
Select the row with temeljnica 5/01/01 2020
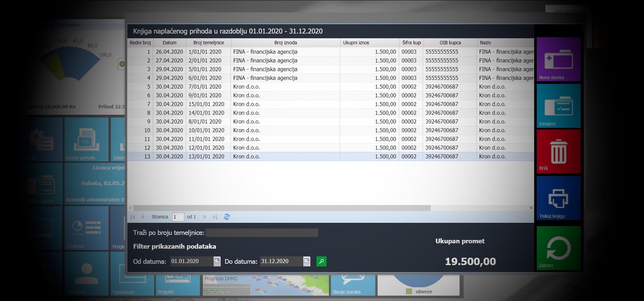(331, 69)
